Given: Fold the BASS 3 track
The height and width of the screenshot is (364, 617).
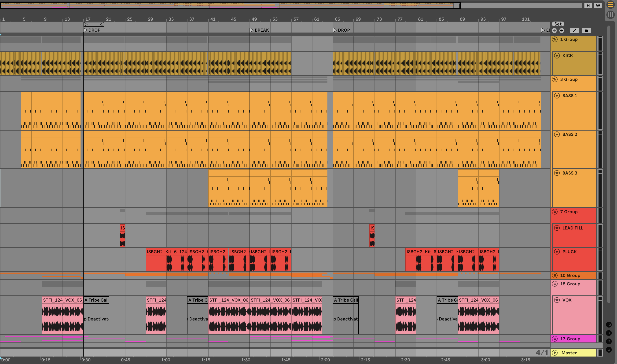Looking at the screenshot, I should tap(557, 173).
